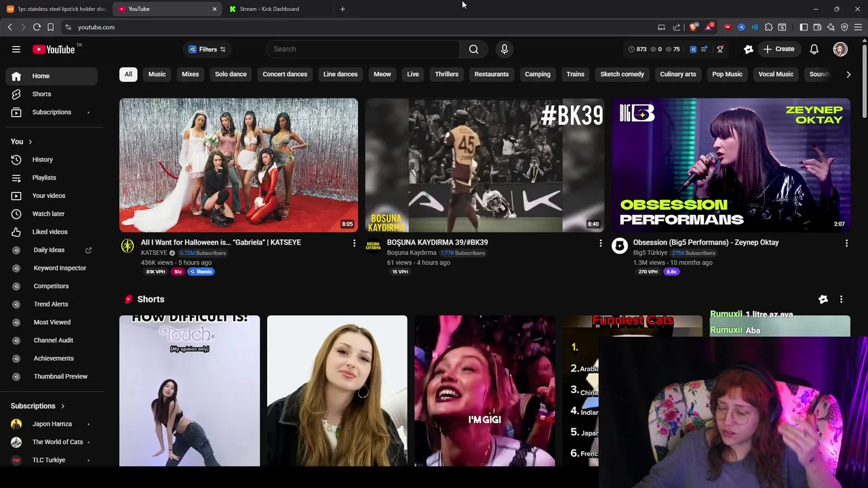This screenshot has width=868, height=488.
Task: Switch to the Stream - Kick Dashboard tab
Action: 277,9
